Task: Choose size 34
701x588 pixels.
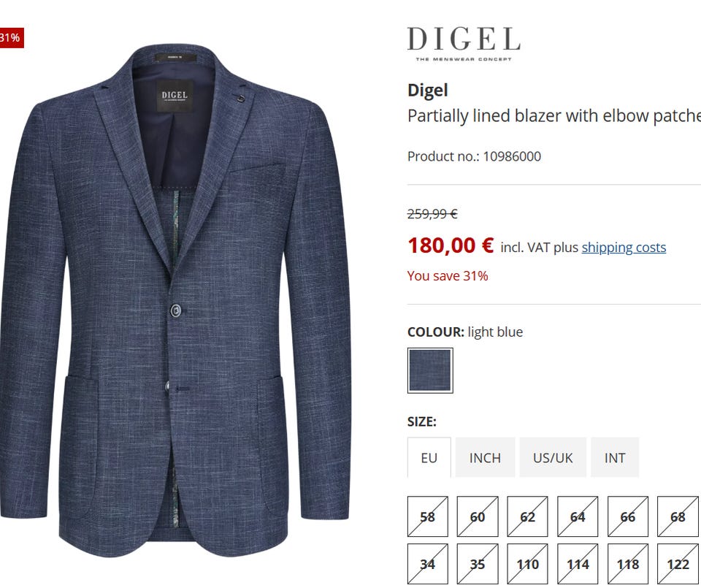Action: pyautogui.click(x=428, y=564)
